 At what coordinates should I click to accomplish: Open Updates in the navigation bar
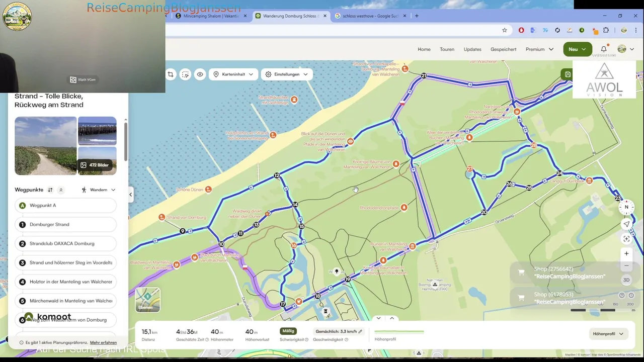point(472,49)
